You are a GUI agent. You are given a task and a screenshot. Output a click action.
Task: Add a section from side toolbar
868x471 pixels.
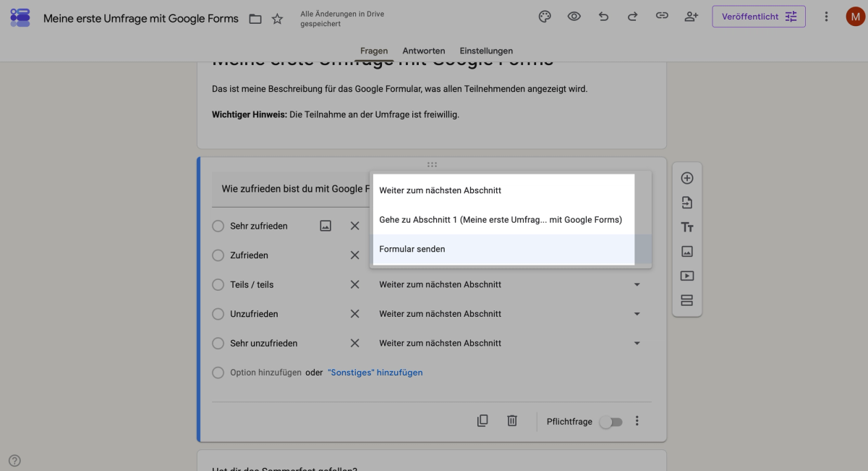[687, 300]
